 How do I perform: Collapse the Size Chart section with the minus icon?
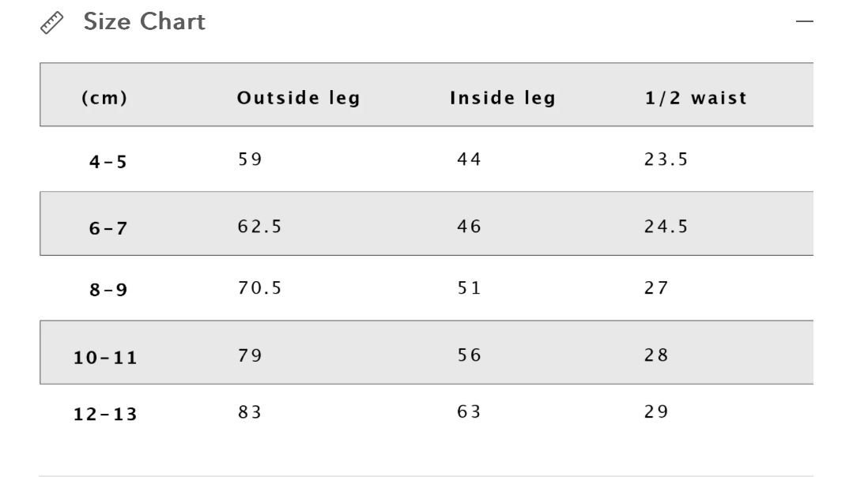(x=805, y=23)
